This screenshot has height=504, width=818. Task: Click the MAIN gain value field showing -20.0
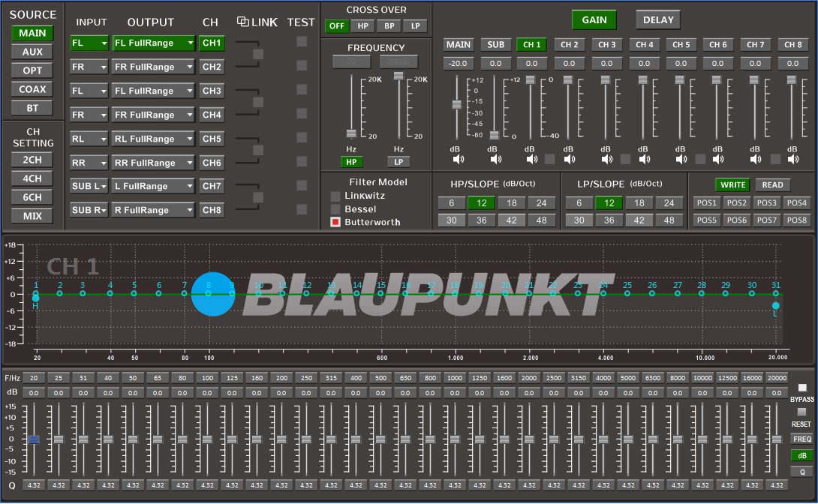pyautogui.click(x=458, y=64)
